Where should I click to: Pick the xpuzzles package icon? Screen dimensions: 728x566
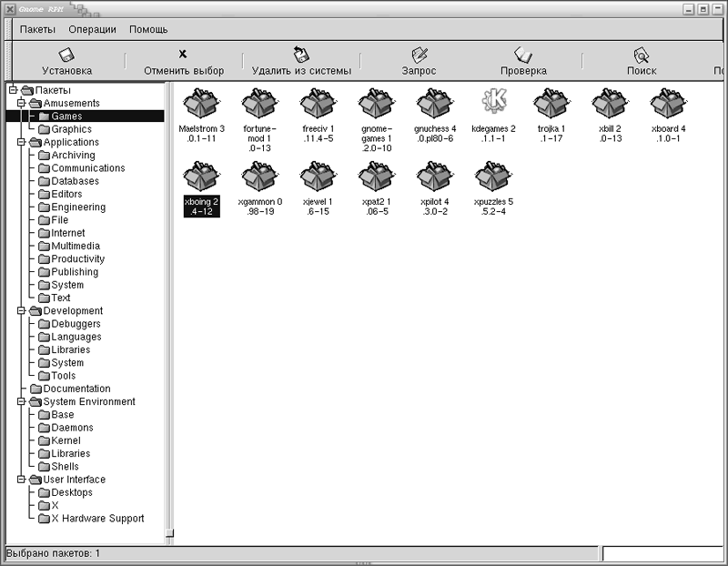tap(492, 176)
